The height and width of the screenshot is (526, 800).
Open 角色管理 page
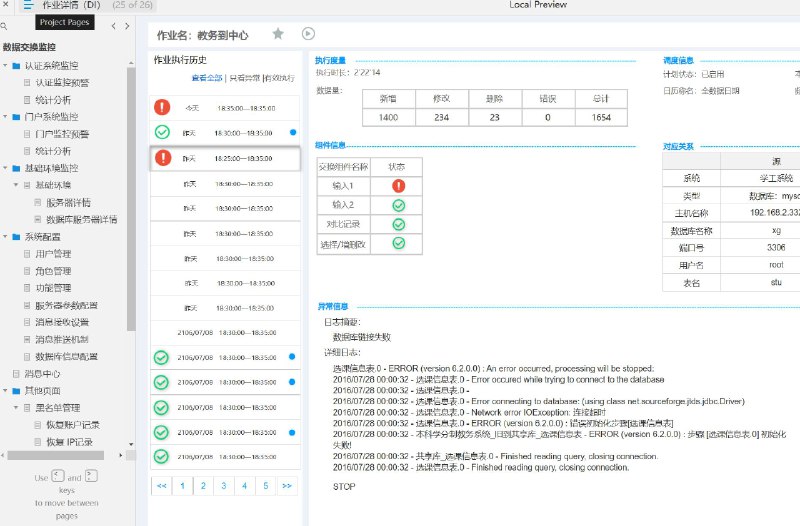53,271
